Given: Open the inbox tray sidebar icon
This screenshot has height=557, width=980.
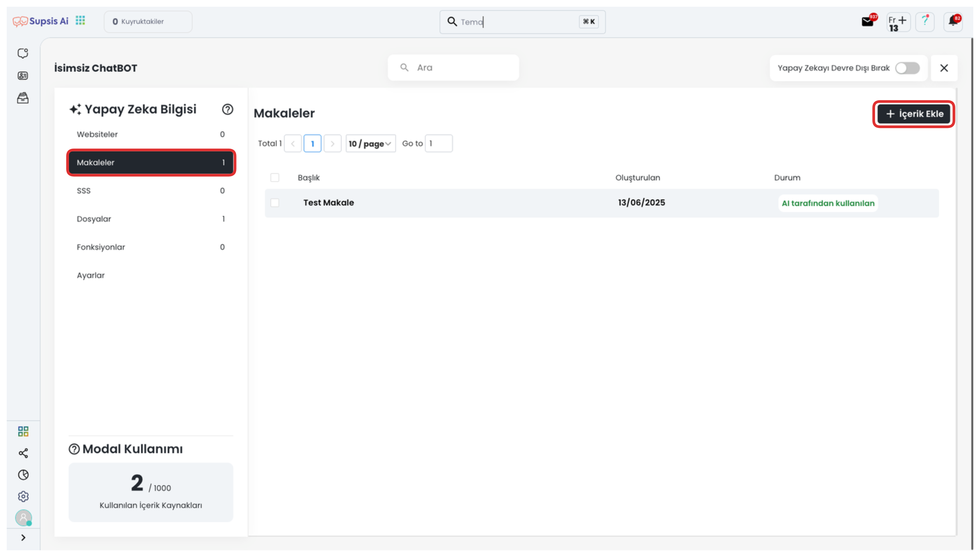Looking at the screenshot, I should 23,98.
